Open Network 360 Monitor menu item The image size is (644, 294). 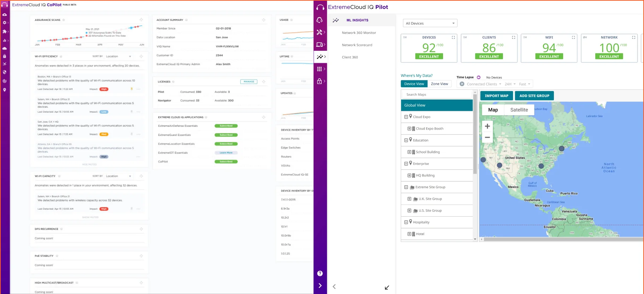359,33
